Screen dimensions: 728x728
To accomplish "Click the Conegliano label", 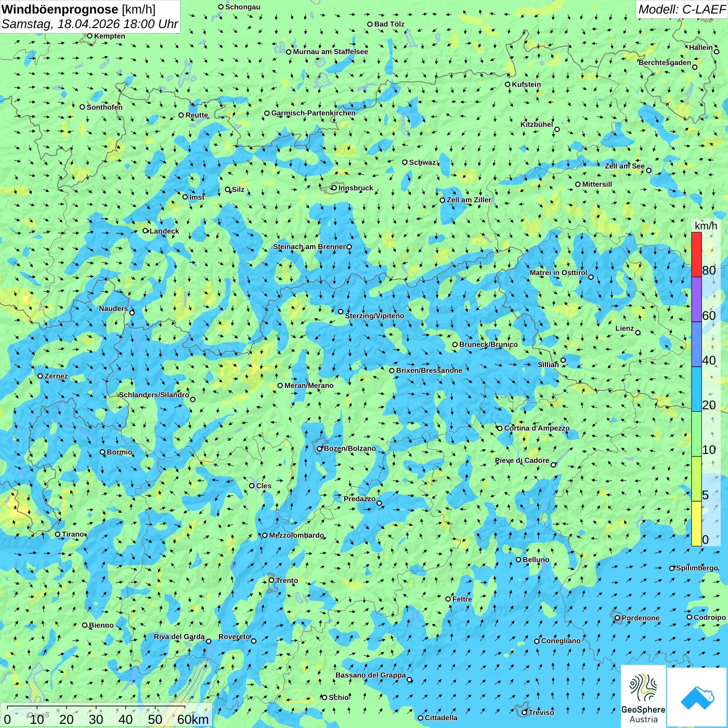I will [561, 641].
